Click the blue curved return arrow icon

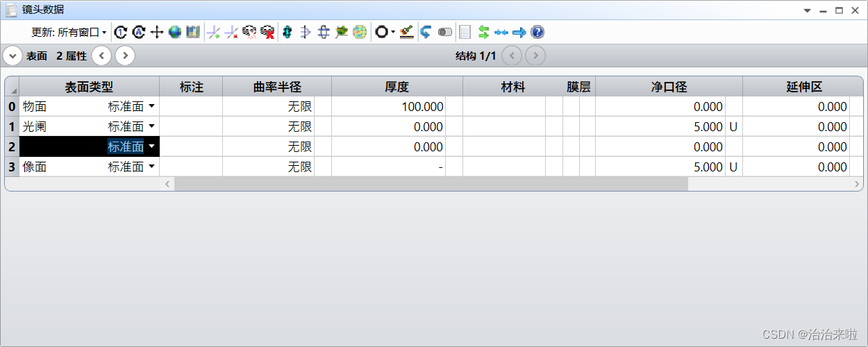tap(426, 32)
